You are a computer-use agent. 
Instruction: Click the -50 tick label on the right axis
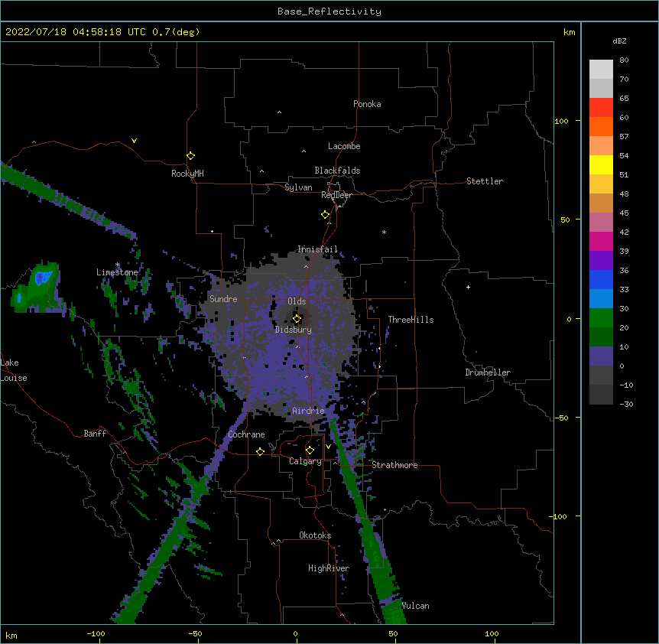point(561,418)
